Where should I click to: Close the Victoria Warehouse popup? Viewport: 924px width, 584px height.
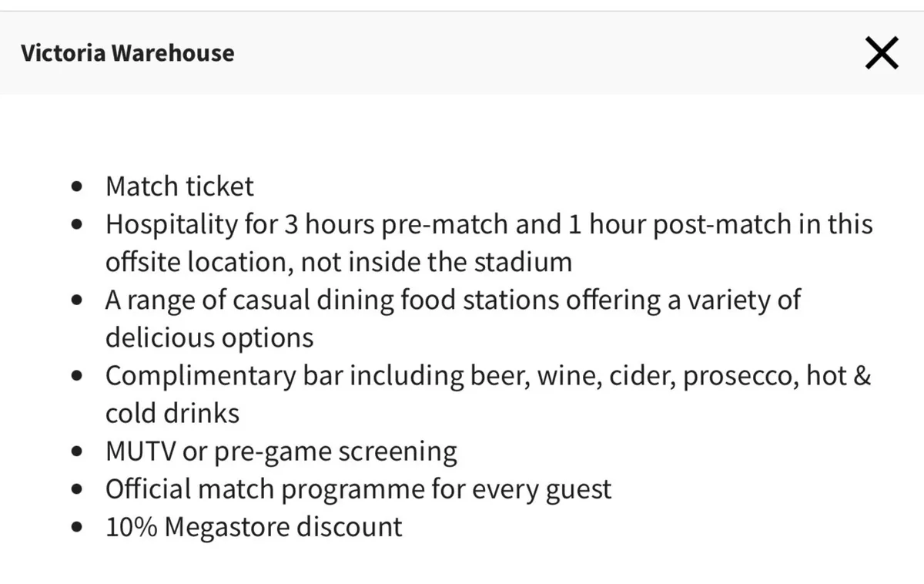(x=881, y=53)
